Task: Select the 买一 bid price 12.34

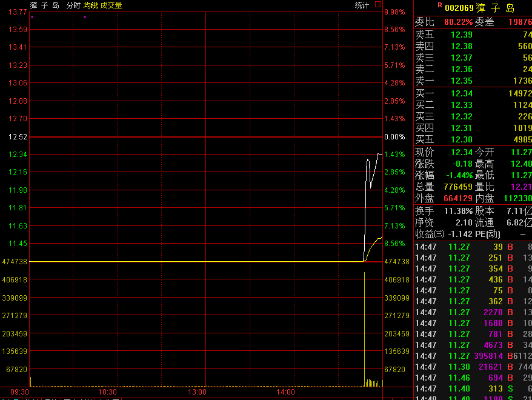Action: click(462, 93)
